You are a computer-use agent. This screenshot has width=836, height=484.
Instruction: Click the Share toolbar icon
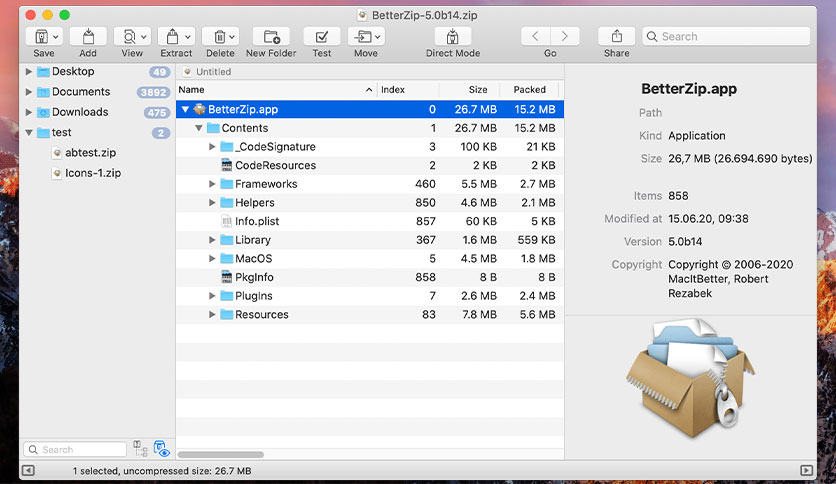point(617,37)
